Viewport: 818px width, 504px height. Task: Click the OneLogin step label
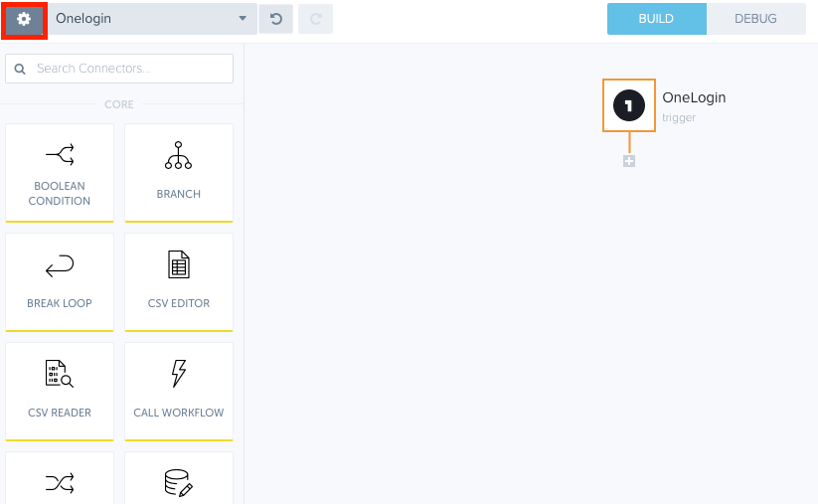click(694, 97)
